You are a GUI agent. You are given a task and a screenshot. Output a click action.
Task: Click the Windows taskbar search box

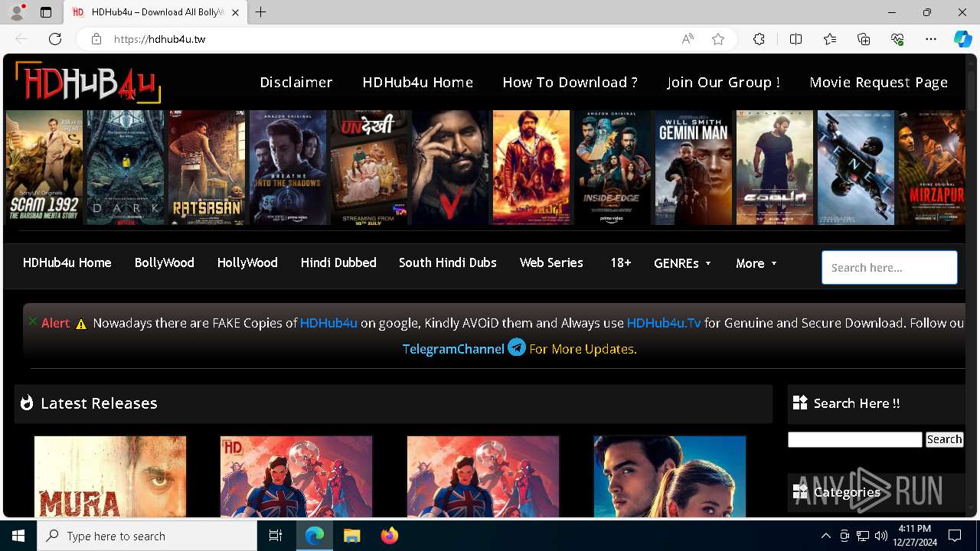point(147,536)
